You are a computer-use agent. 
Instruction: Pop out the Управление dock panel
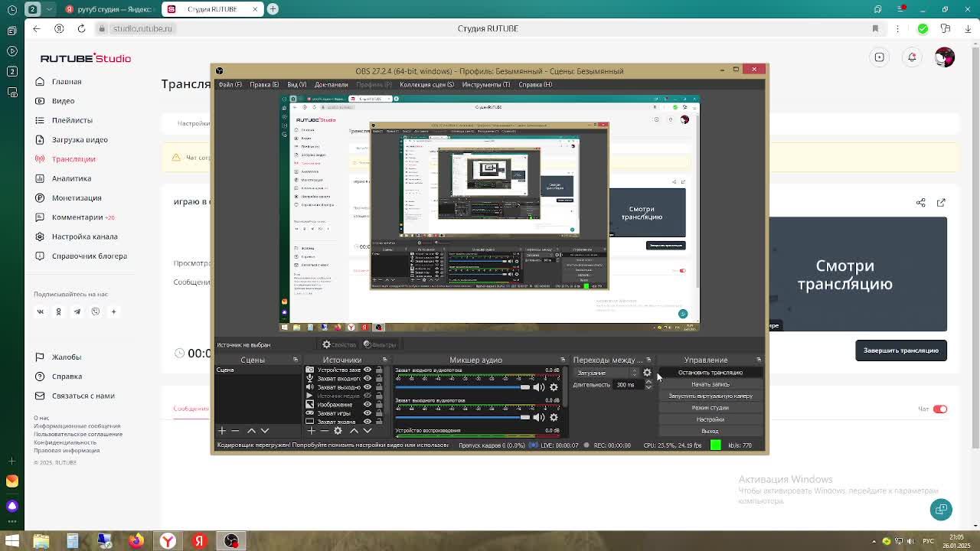point(759,360)
